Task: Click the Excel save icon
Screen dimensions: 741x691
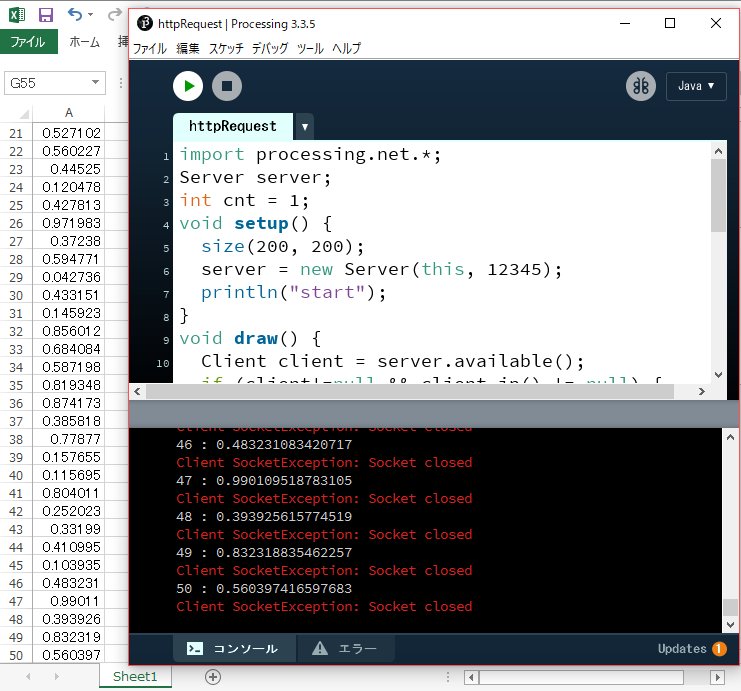Action: (45, 15)
